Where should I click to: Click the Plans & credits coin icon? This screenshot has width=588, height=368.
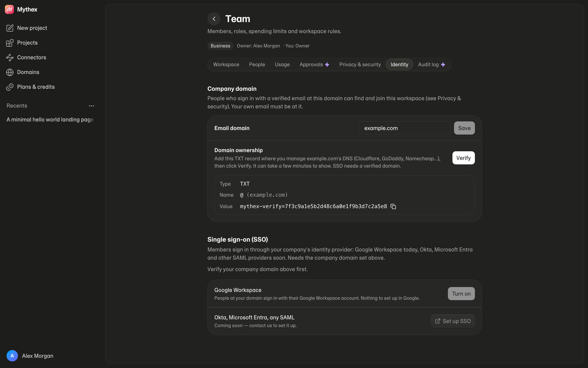10,87
